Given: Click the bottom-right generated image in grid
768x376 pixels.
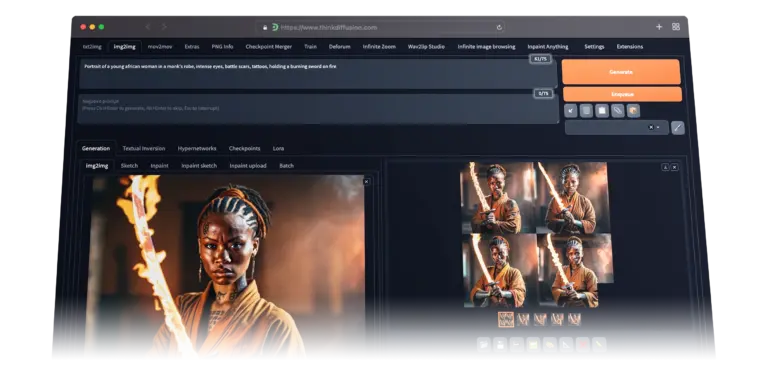Looking at the screenshot, I should pos(576,270).
